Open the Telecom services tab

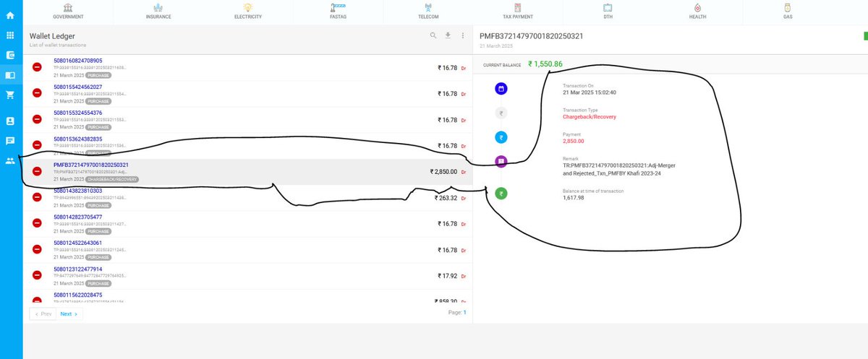coord(427,11)
